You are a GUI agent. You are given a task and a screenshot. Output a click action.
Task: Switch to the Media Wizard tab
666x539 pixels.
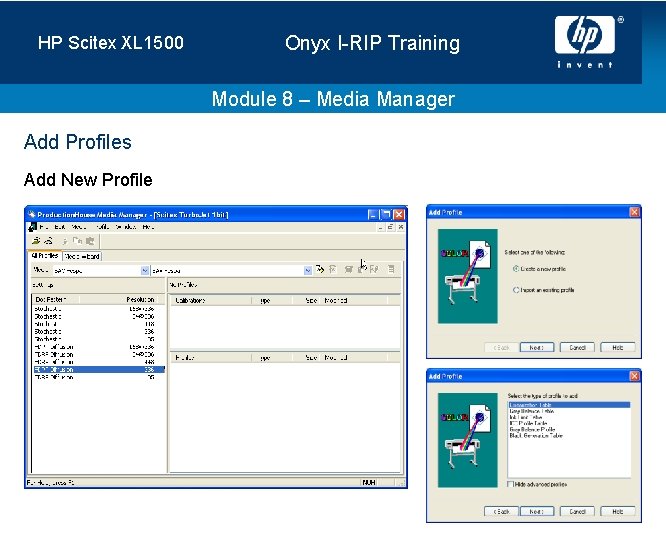click(82, 256)
